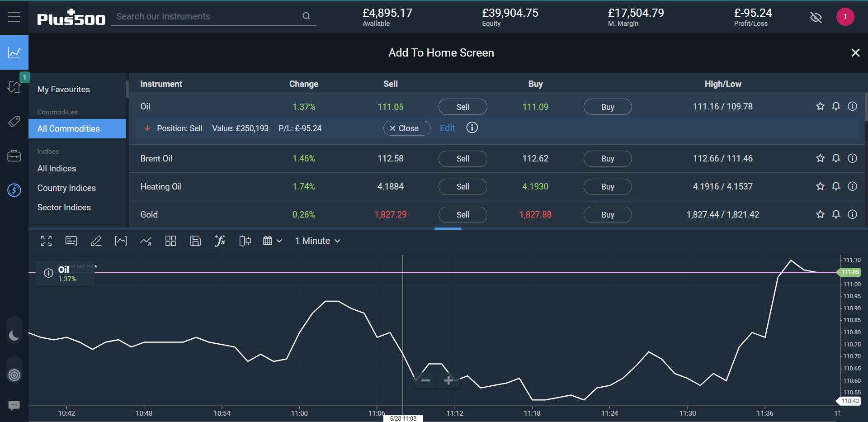Open chart layout grid icon
Image resolution: width=868 pixels, height=422 pixels.
(170, 241)
